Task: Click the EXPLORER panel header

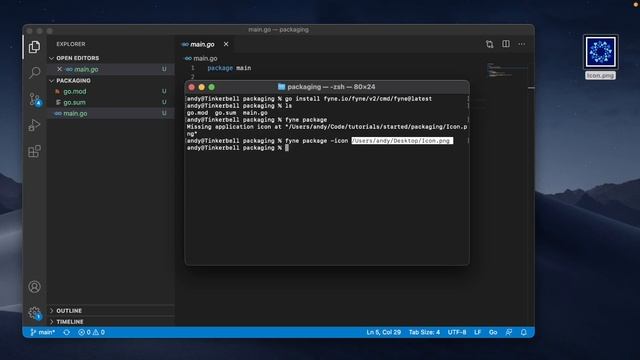Action: tap(71, 44)
